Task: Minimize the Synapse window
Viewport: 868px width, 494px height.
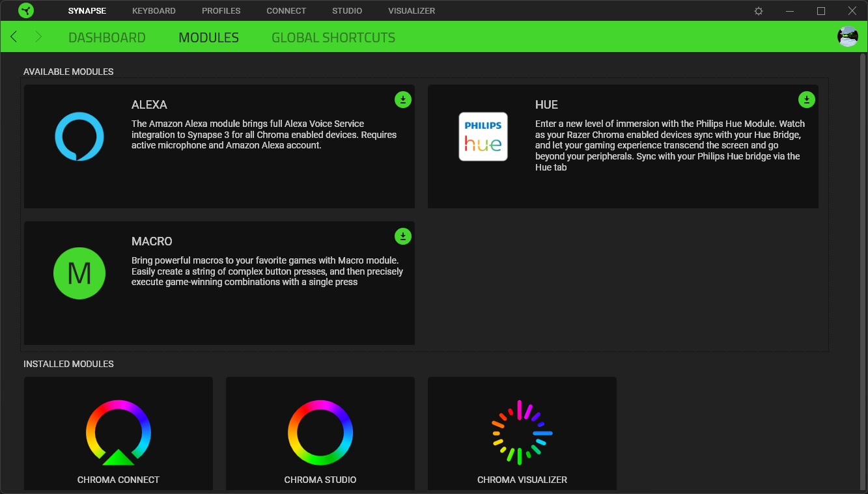Action: (x=790, y=11)
